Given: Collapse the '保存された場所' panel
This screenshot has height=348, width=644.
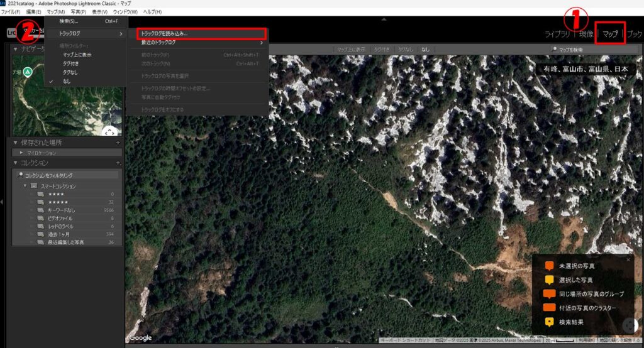Looking at the screenshot, I should tap(16, 143).
